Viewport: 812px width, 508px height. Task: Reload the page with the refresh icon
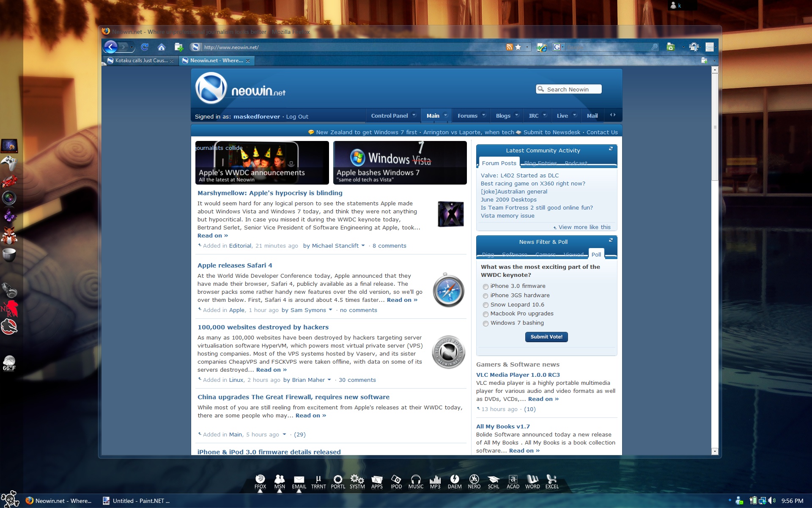[x=145, y=47]
